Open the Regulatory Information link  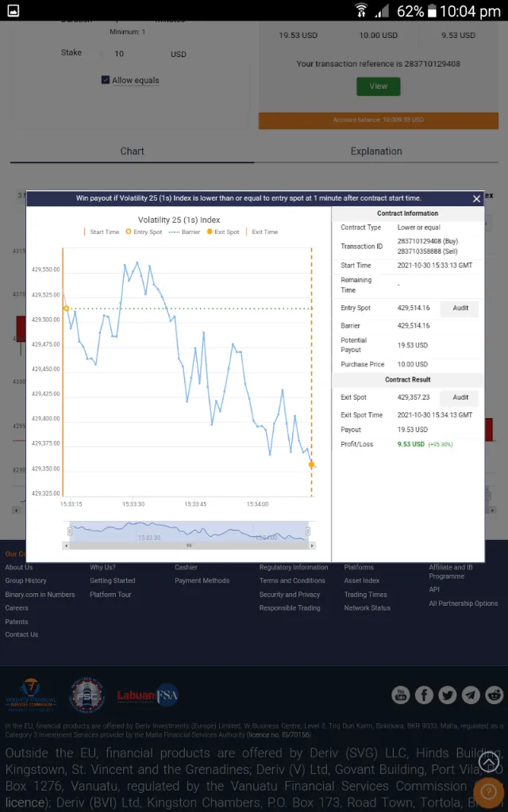tap(294, 568)
